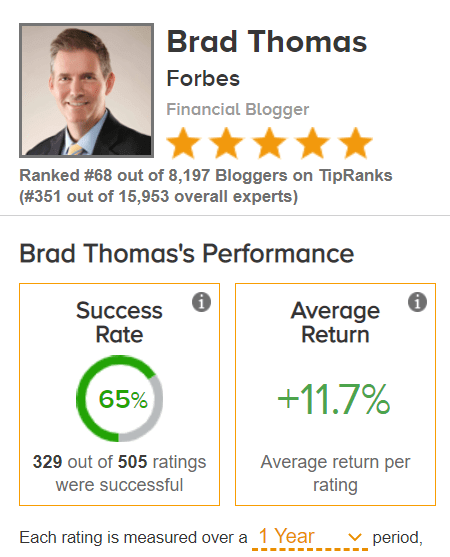450x557 pixels.
Task: Click the Average return per rating caption
Action: 335,474
